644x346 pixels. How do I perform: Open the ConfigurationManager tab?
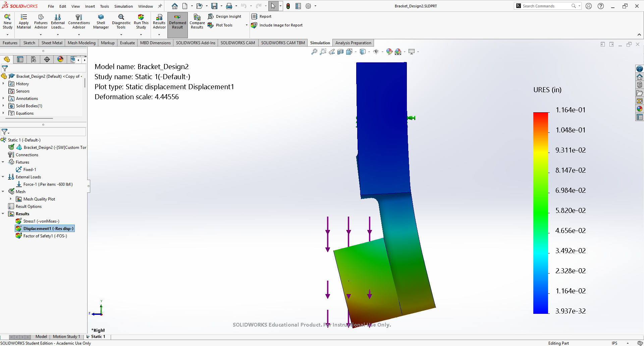click(34, 59)
